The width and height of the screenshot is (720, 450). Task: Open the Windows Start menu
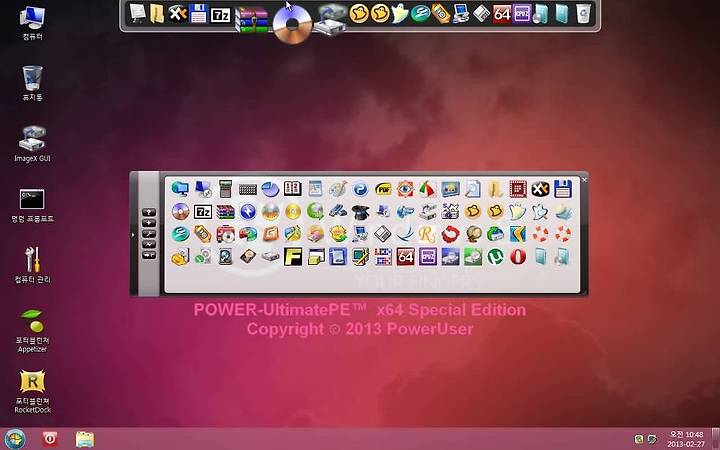pos(15,439)
